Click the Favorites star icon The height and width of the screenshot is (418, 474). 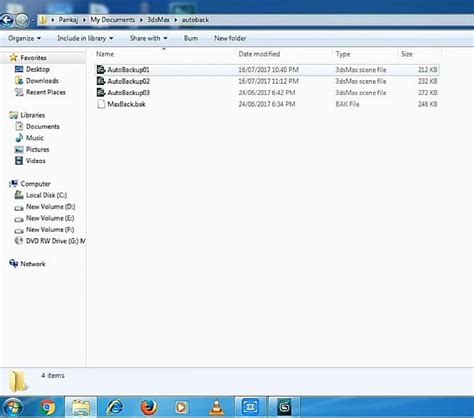[13, 58]
